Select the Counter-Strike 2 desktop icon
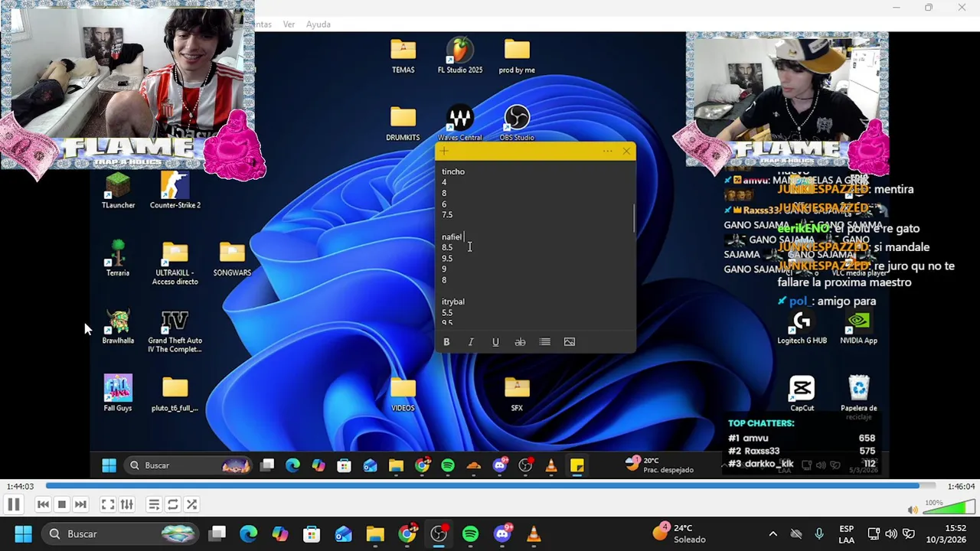Image resolution: width=980 pixels, height=551 pixels. tap(175, 191)
